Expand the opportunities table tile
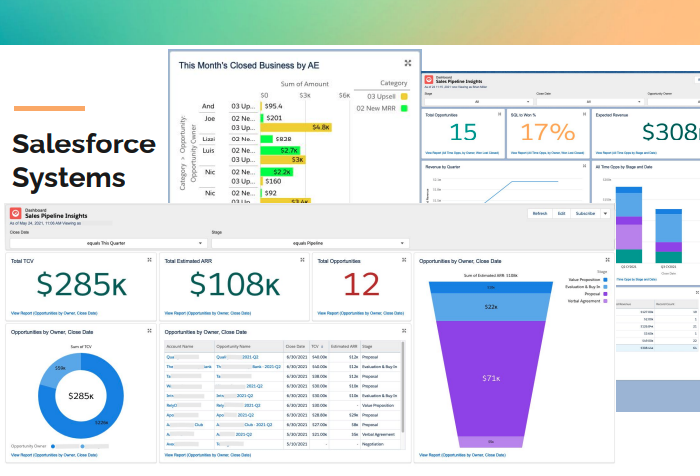The width and height of the screenshot is (700, 476). pyautogui.click(x=404, y=331)
